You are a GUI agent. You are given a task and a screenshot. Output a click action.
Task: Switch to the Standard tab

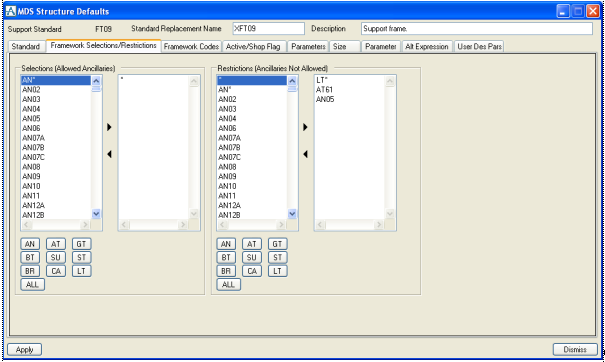click(x=26, y=46)
